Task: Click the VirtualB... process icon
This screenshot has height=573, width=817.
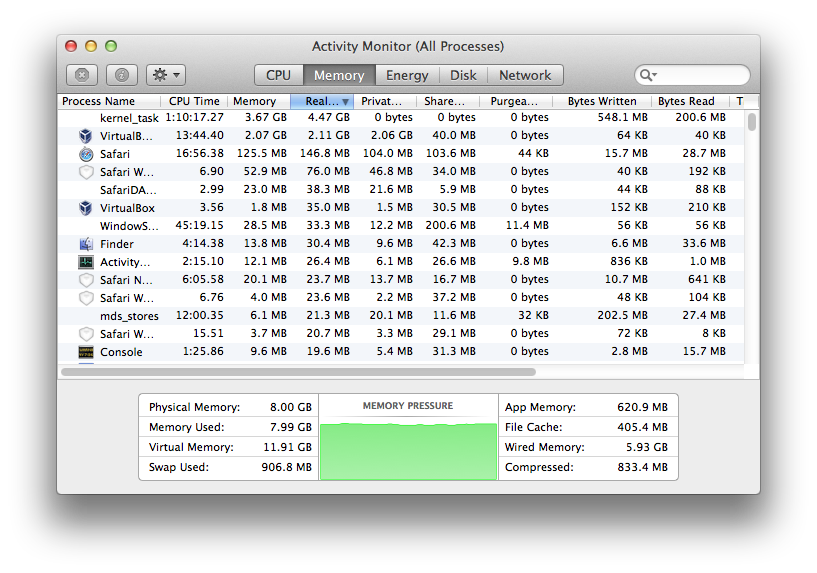Action: click(85, 136)
